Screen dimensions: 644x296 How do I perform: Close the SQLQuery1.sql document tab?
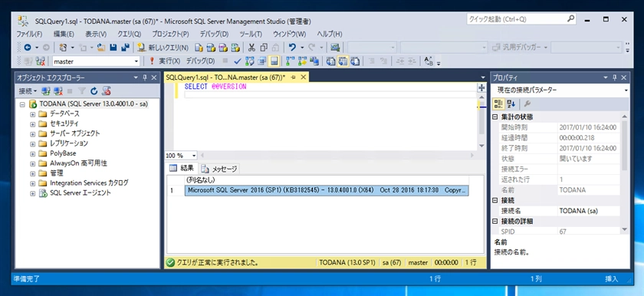304,77
